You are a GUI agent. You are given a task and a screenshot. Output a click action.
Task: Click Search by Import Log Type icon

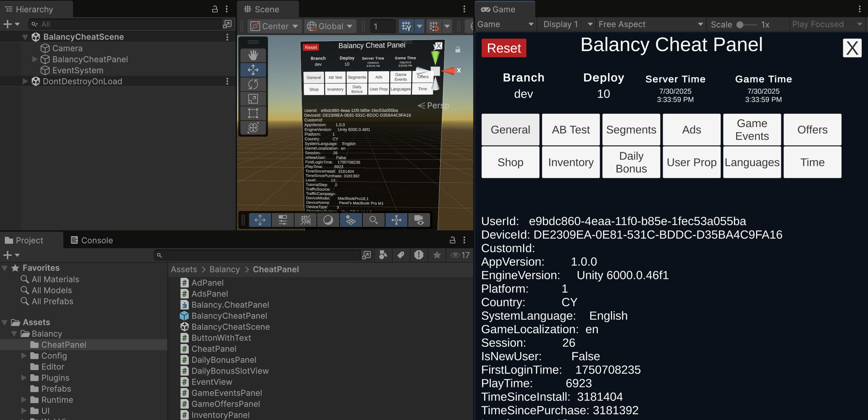point(418,255)
